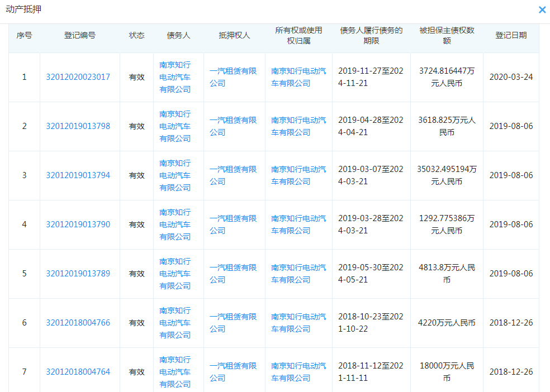Screen dimensions: 550x392
Task: Select term 2019-11-27至2024-11-21
Action: [x=371, y=77]
